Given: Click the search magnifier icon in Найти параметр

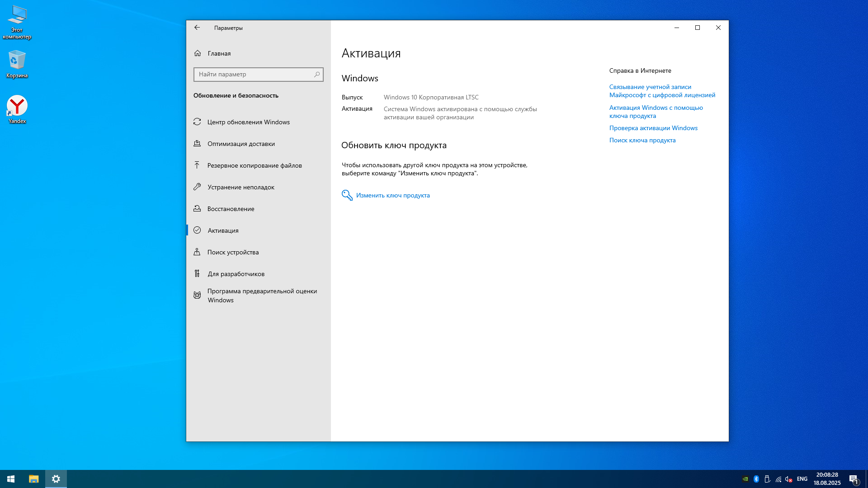Looking at the screenshot, I should (317, 75).
